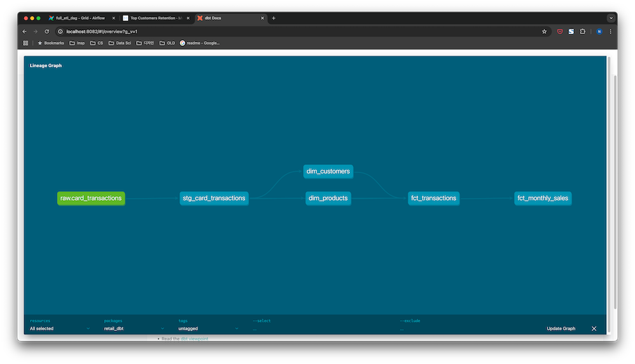Switch to Top Customers Retention tab
This screenshot has height=364, width=635.
click(x=156, y=18)
